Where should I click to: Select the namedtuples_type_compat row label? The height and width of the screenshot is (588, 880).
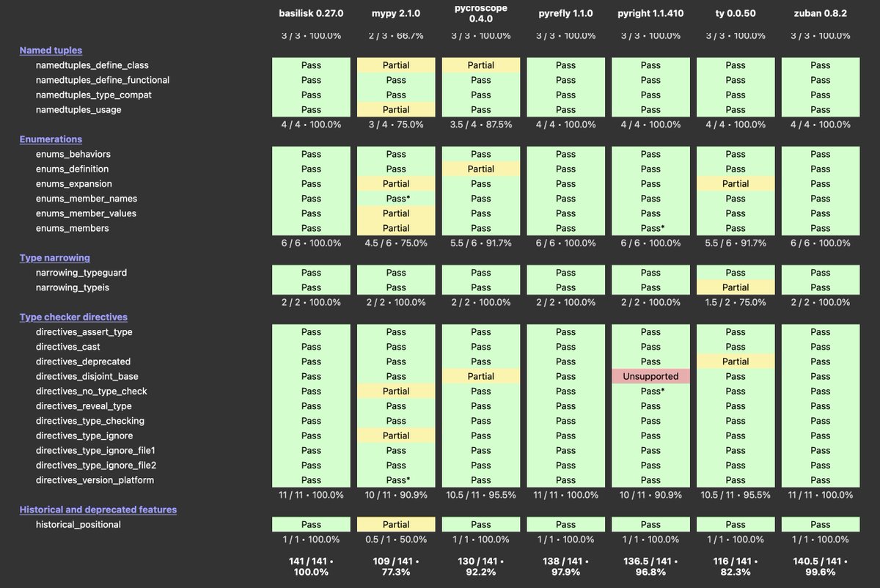click(x=94, y=95)
